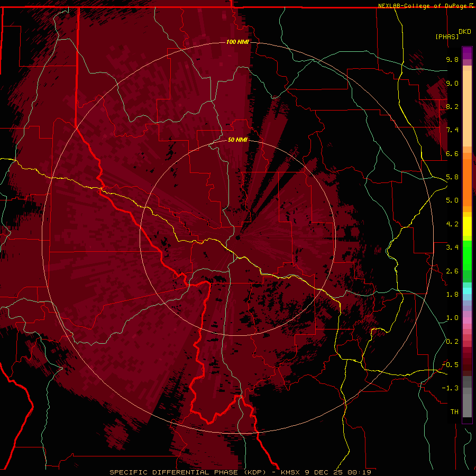Image resolution: width=476 pixels, height=476 pixels.
Task: Click the orange segment of the color bar
Action: 467,183
